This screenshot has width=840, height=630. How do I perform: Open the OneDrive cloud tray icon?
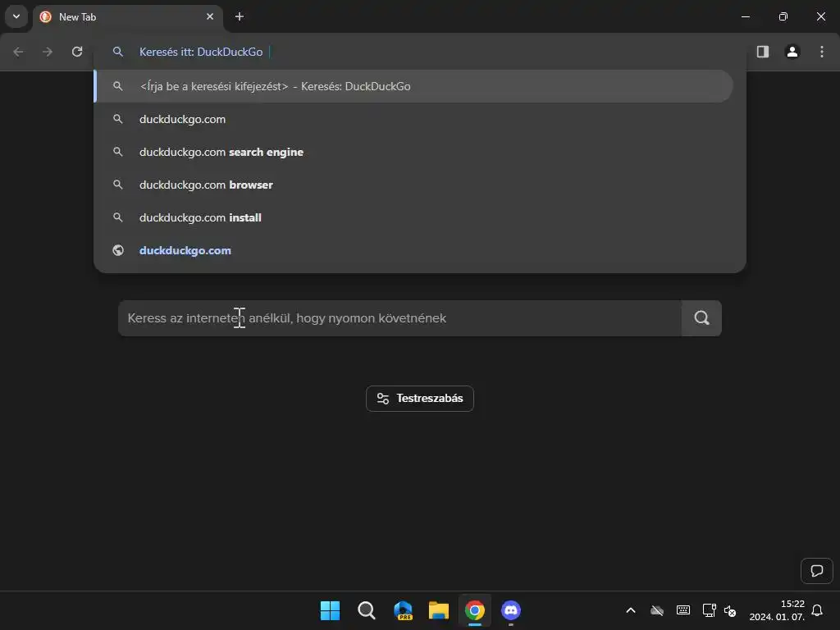[x=657, y=610]
